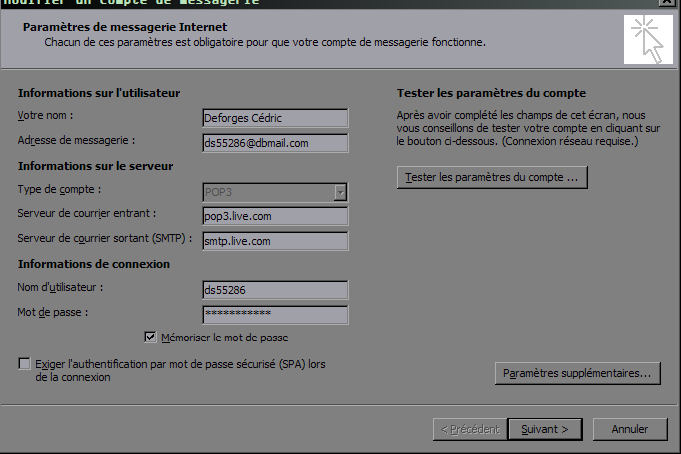
Task: Focus the Mot de passe field
Action: (274, 314)
